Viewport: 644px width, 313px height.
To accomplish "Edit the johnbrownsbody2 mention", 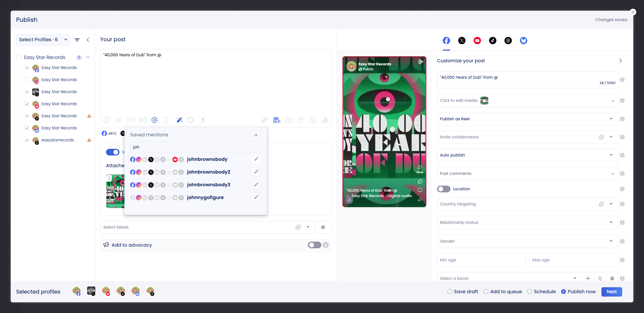I will pos(256,172).
